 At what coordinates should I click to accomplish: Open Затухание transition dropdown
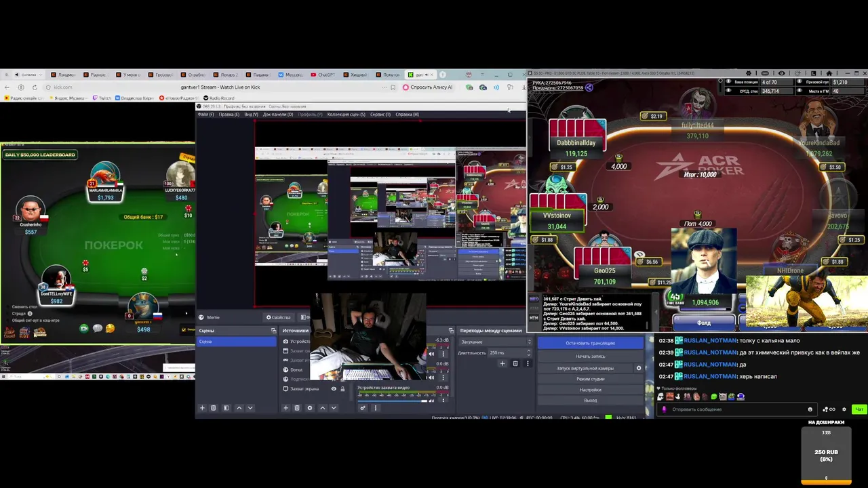pyautogui.click(x=496, y=342)
